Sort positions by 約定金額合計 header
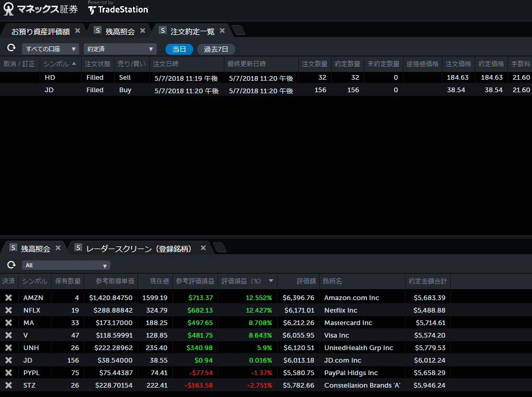532x397 pixels. coord(428,281)
